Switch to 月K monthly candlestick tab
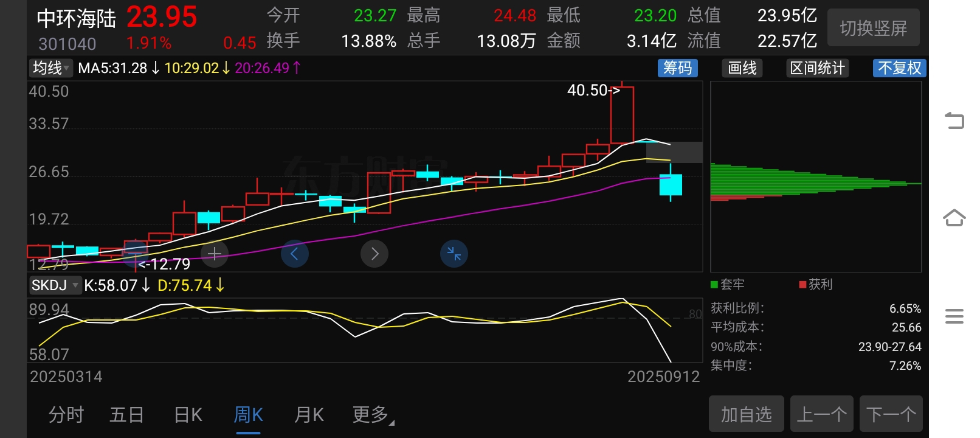 pyautogui.click(x=309, y=415)
